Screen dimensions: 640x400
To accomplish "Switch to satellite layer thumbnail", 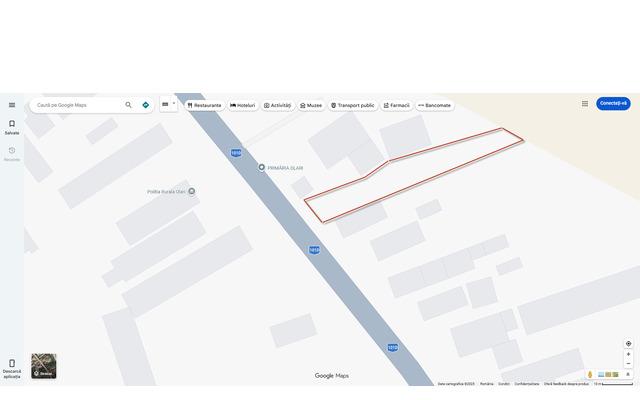I will click(43, 366).
